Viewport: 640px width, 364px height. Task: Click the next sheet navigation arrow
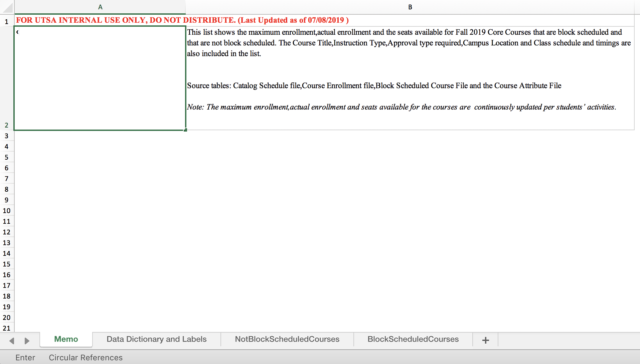[x=27, y=341]
